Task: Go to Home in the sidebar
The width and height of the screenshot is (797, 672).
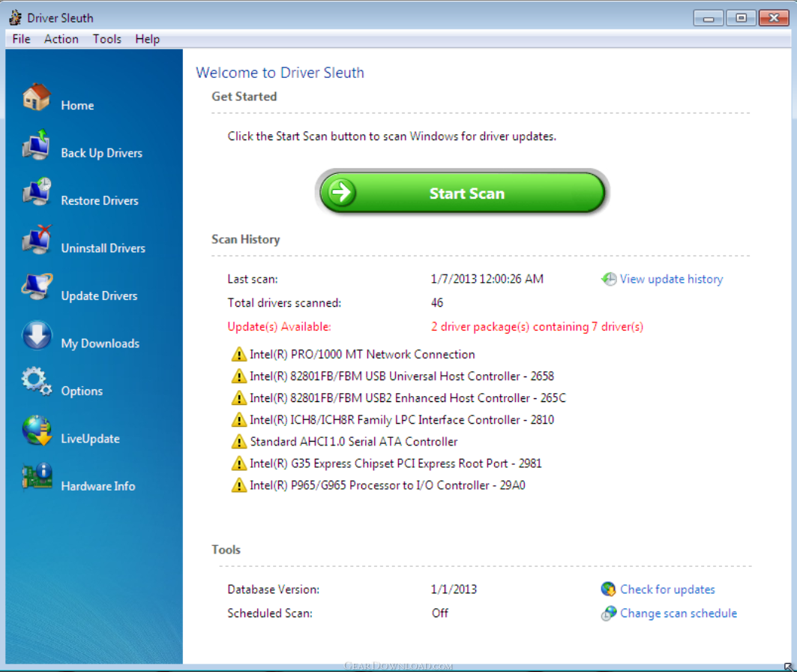Action: [77, 105]
